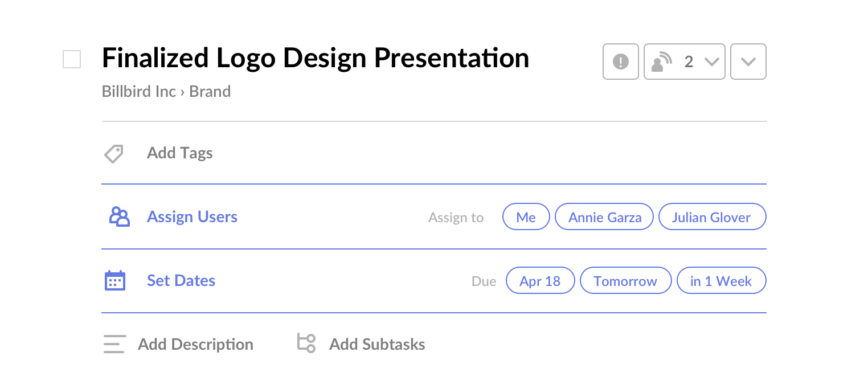
Task: Click the subtasks tree icon
Action: pyautogui.click(x=306, y=344)
